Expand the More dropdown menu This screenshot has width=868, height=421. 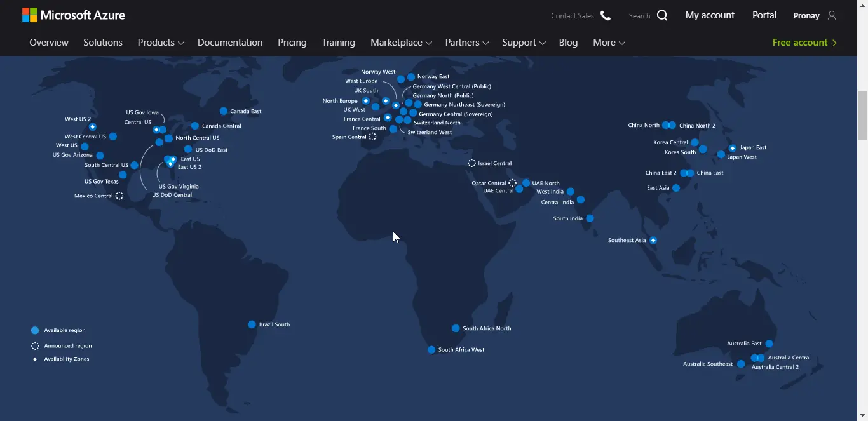[609, 43]
